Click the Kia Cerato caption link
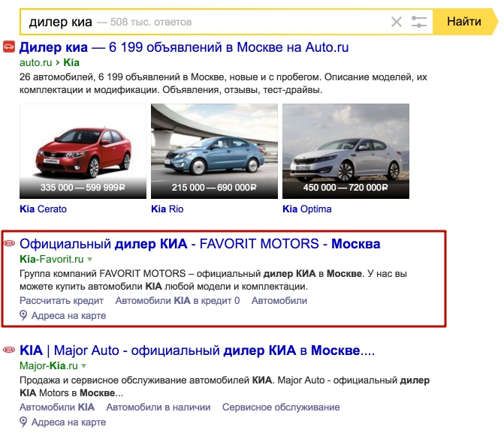The width and height of the screenshot is (504, 439). click(x=43, y=209)
